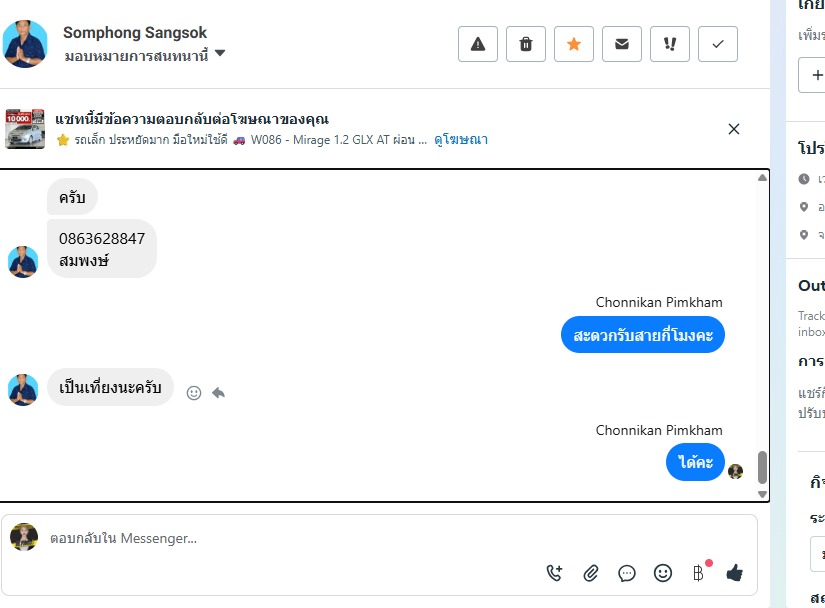Click the Baht payment request icon
This screenshot has width=825, height=608.
tap(698, 573)
